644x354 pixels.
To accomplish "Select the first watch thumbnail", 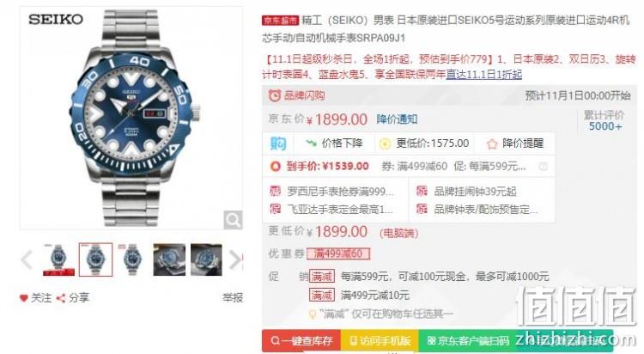I will pyautogui.click(x=58, y=259).
